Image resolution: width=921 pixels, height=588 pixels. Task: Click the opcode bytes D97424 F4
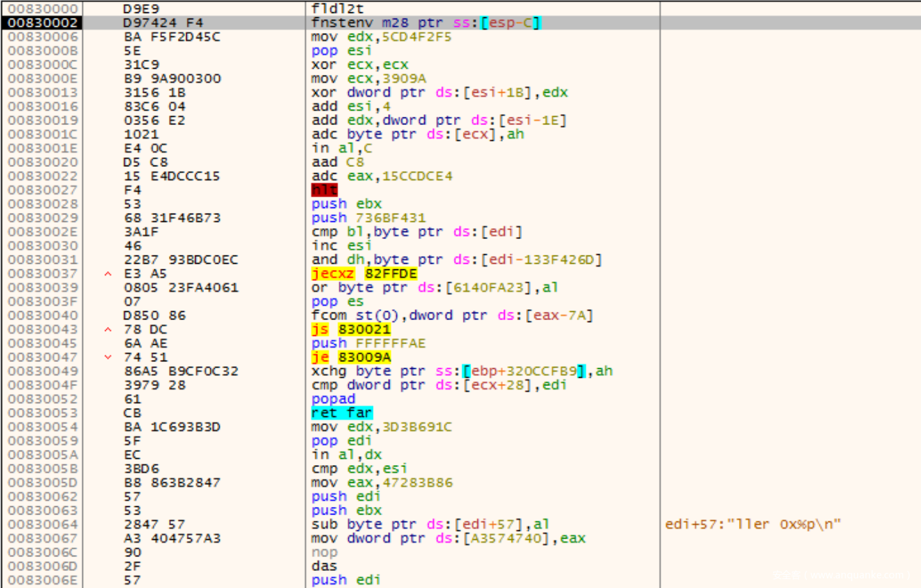pyautogui.click(x=154, y=23)
